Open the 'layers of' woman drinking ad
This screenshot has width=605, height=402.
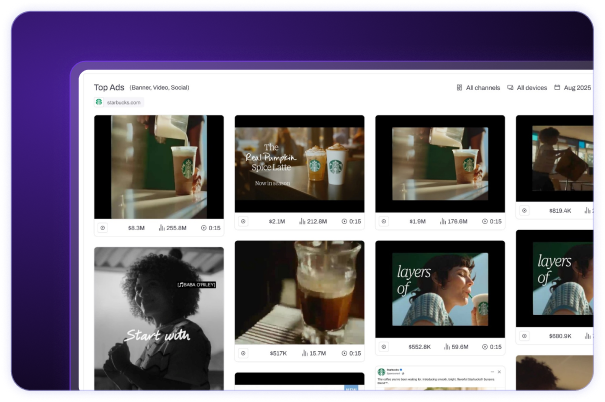point(440,292)
